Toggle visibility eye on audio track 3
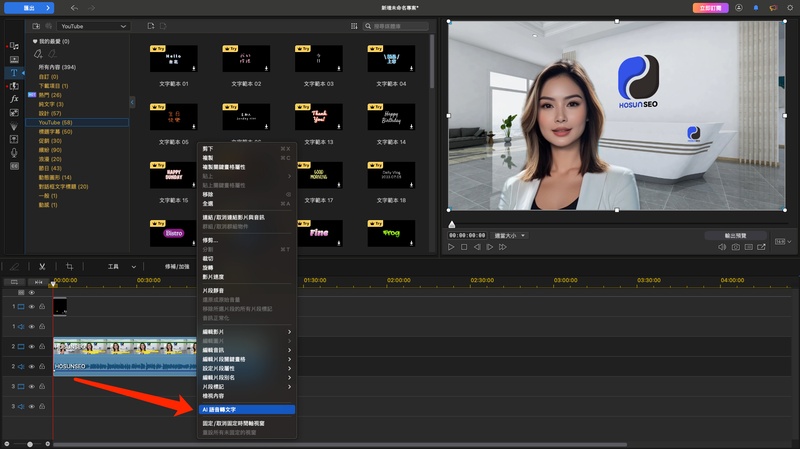The width and height of the screenshot is (800, 449). 31,407
